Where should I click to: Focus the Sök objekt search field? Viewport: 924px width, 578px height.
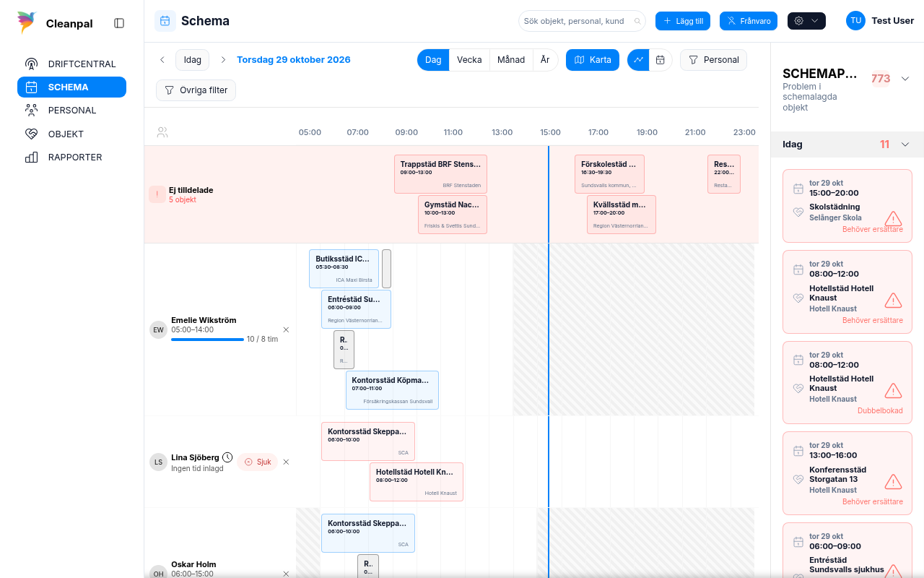pos(582,21)
